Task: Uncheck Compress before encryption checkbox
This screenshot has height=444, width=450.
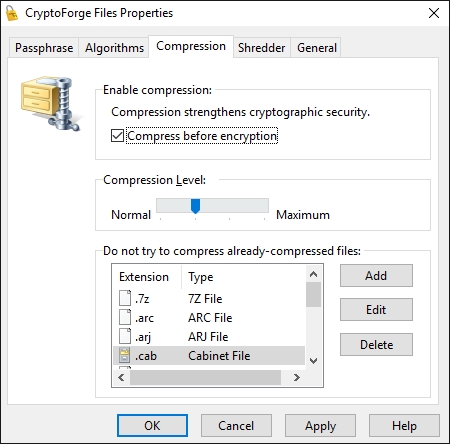Action: 117,136
